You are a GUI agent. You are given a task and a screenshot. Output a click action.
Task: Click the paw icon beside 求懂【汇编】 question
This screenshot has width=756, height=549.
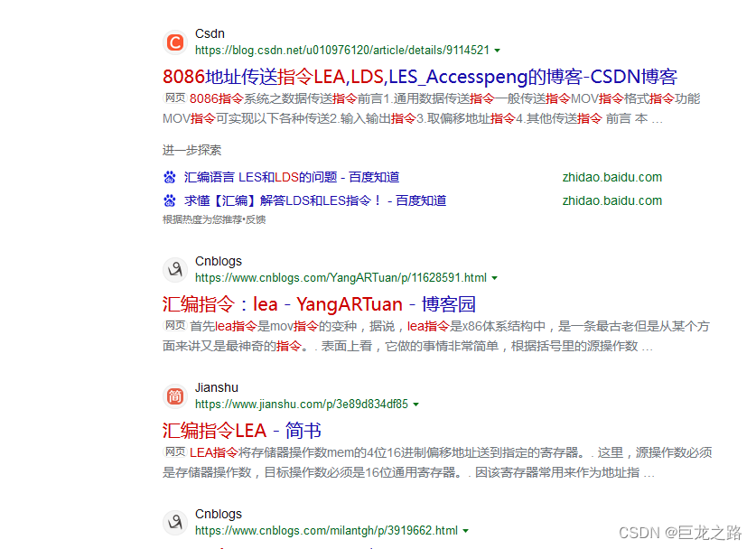click(x=170, y=200)
